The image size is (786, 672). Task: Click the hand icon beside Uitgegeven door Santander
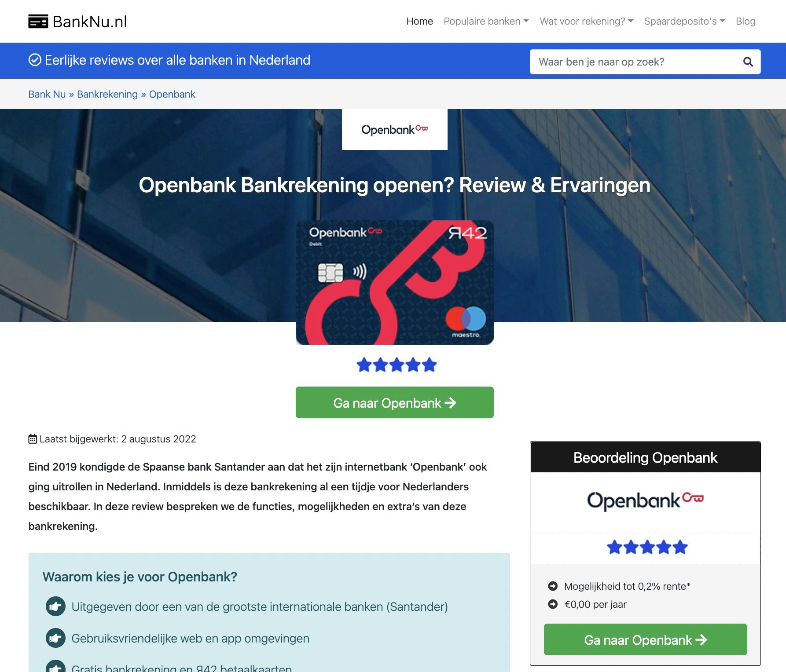55,607
